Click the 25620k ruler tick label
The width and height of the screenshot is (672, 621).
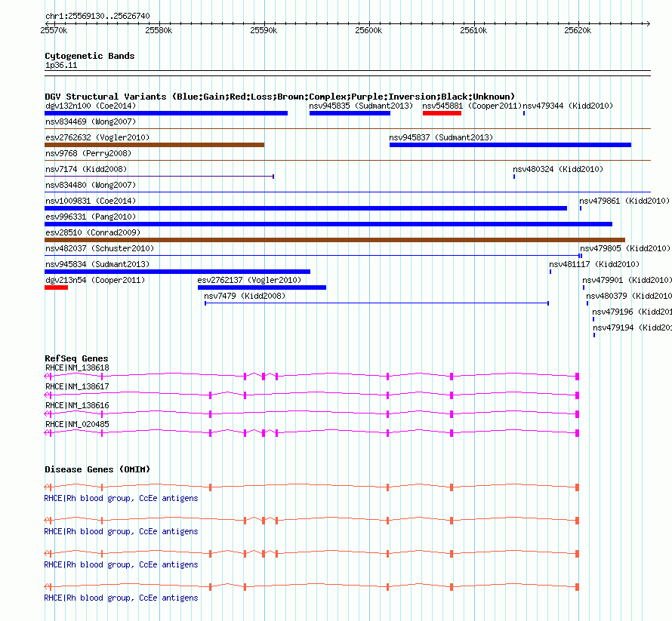click(578, 30)
